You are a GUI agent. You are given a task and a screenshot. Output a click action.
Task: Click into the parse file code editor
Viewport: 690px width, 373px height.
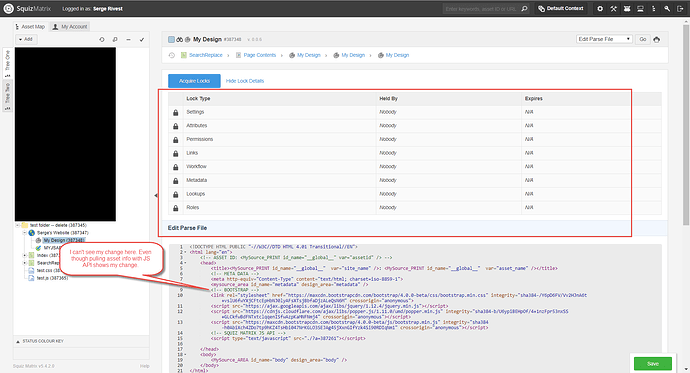pyautogui.click(x=415, y=308)
